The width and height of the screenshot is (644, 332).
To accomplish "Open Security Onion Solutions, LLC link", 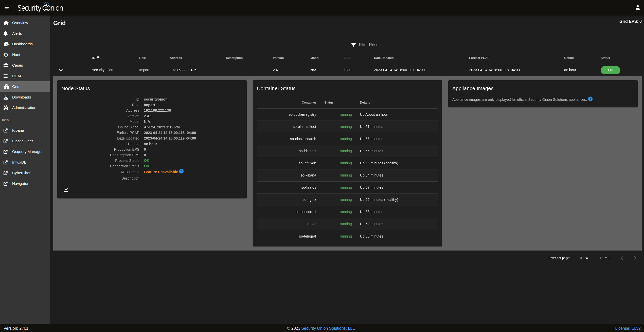I will (328, 328).
